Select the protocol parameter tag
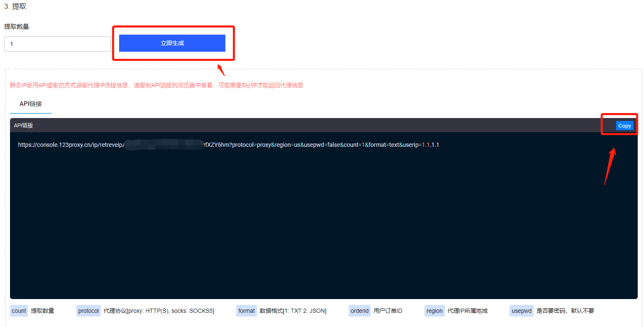 (x=88, y=311)
